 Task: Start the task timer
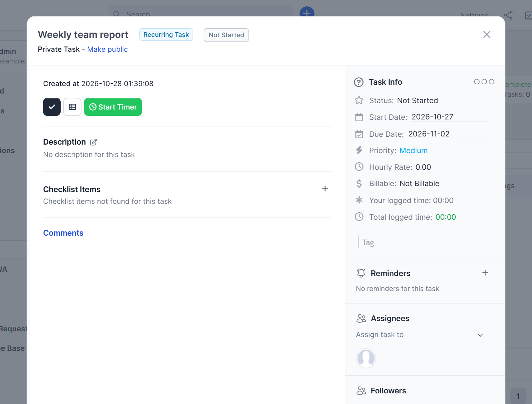(113, 107)
